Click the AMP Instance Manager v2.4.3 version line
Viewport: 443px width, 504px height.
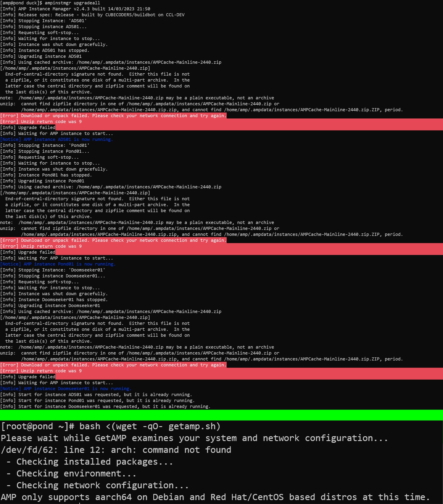click(x=75, y=9)
